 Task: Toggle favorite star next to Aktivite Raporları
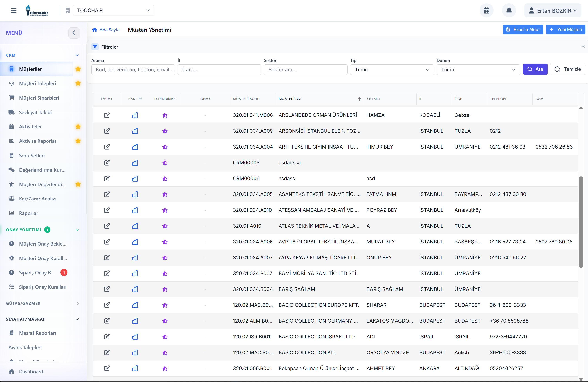click(x=78, y=141)
